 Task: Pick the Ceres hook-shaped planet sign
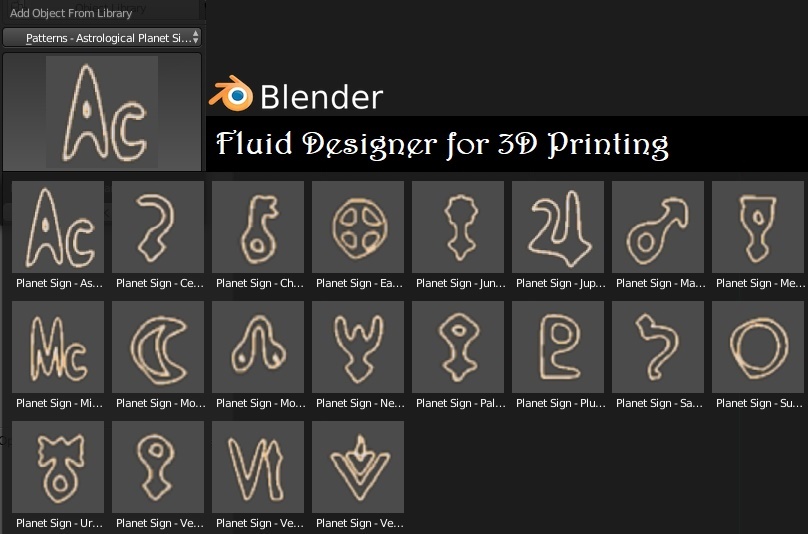pyautogui.click(x=158, y=227)
